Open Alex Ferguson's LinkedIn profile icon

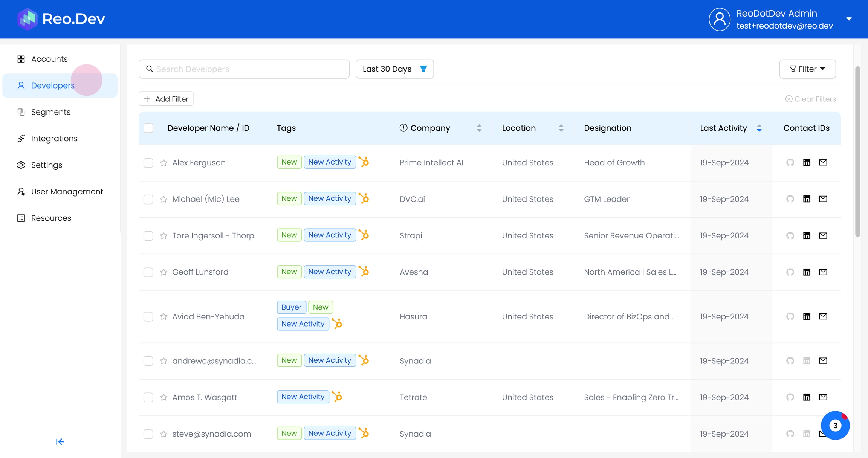[x=807, y=162]
